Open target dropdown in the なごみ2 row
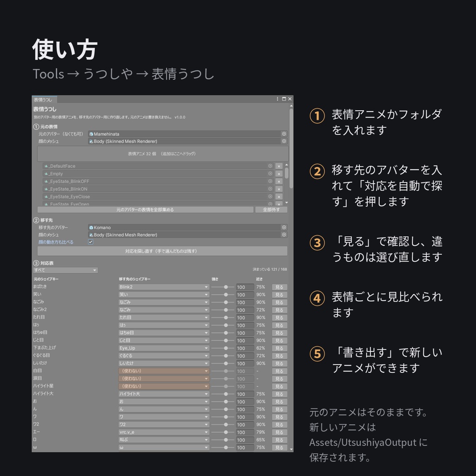 pyautogui.click(x=164, y=310)
